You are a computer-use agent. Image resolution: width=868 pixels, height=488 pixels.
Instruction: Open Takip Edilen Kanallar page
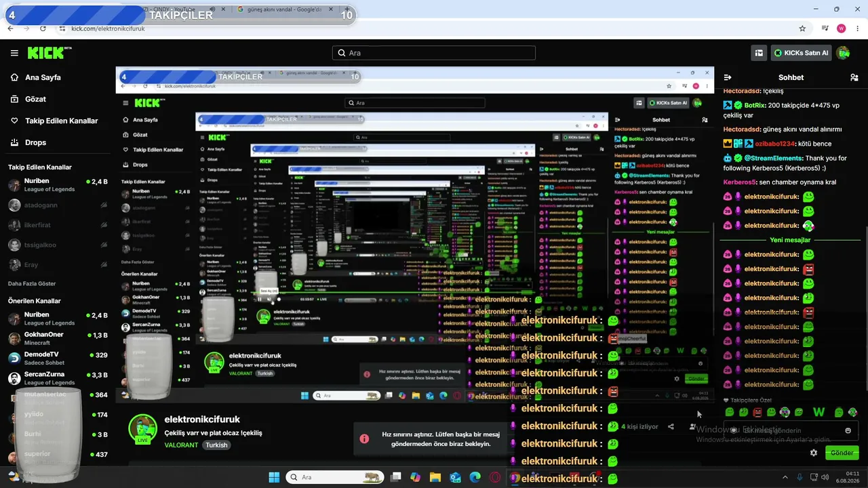(61, 121)
